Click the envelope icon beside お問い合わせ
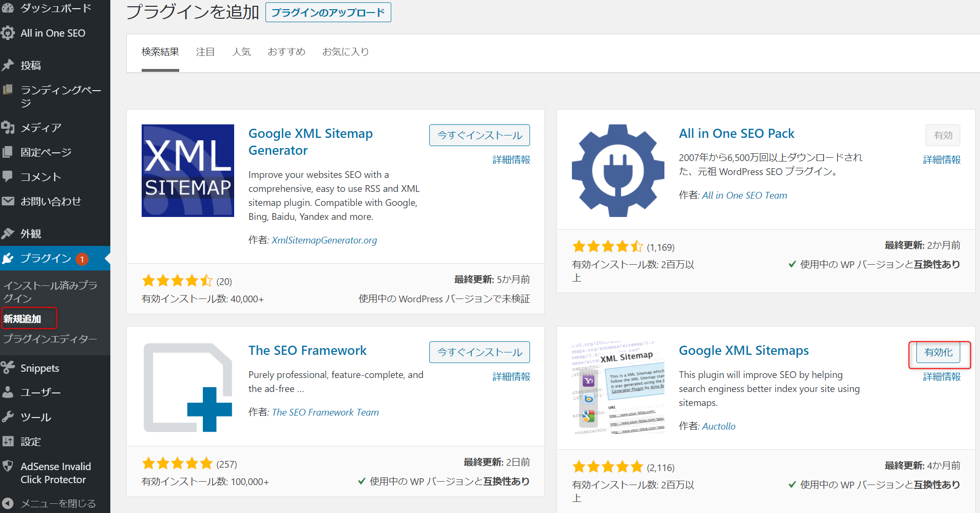 tap(8, 201)
